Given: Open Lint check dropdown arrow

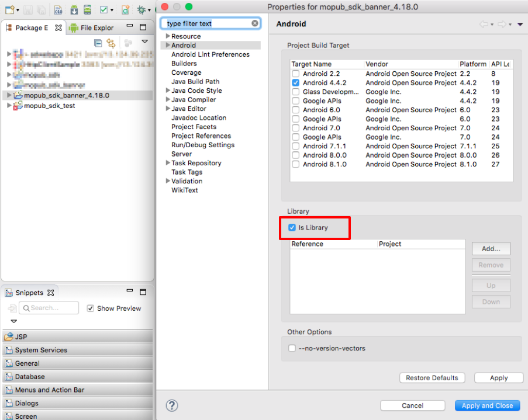Looking at the screenshot, I should click(112, 11).
